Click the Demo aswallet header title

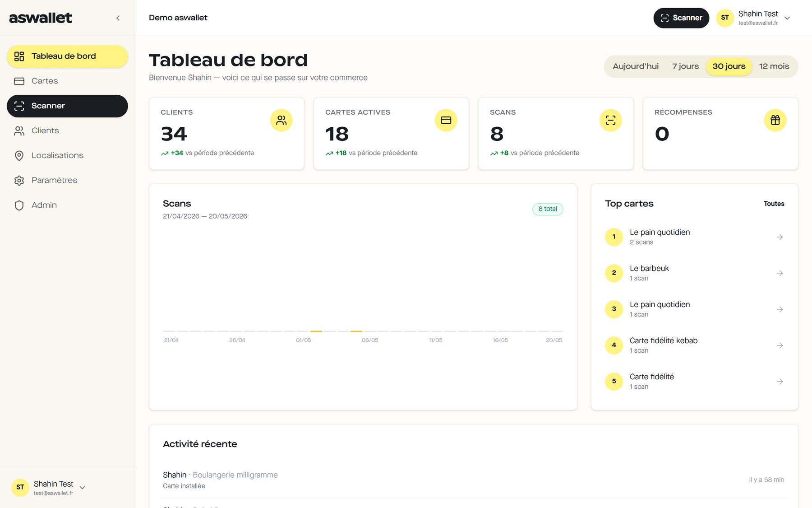tap(178, 18)
